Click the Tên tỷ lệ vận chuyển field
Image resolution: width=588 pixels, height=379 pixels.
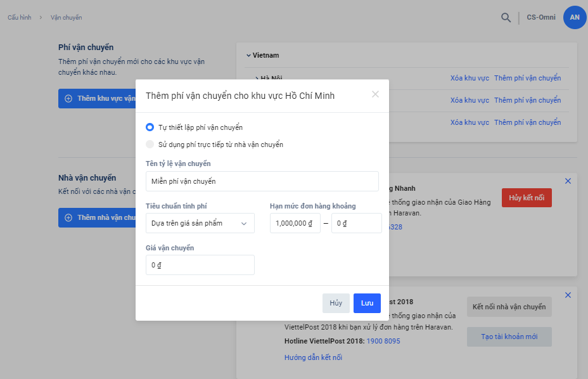click(x=262, y=181)
